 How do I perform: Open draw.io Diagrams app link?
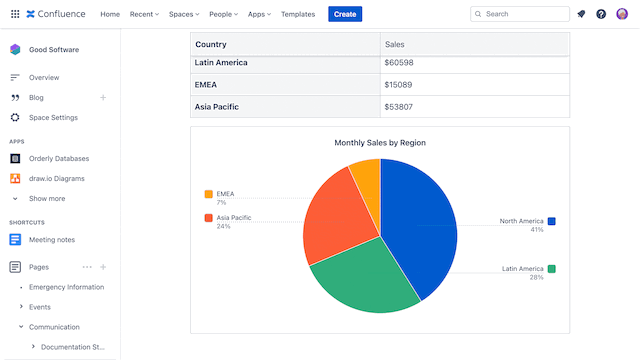point(57,178)
